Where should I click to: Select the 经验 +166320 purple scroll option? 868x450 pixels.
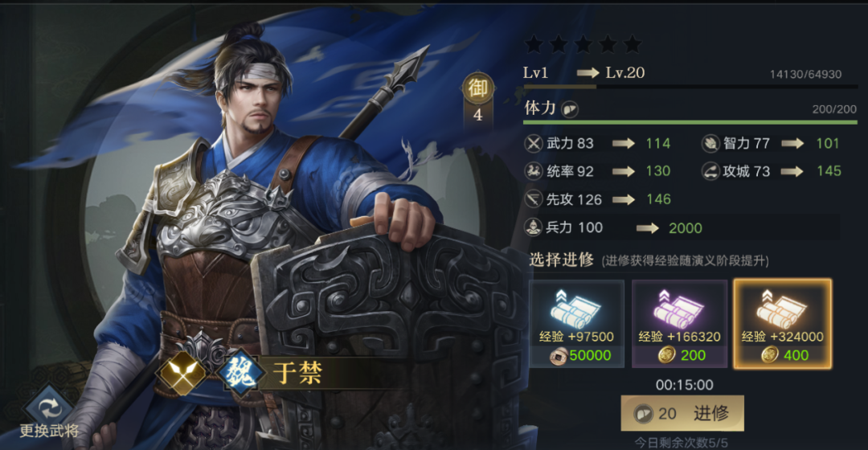tap(680, 324)
